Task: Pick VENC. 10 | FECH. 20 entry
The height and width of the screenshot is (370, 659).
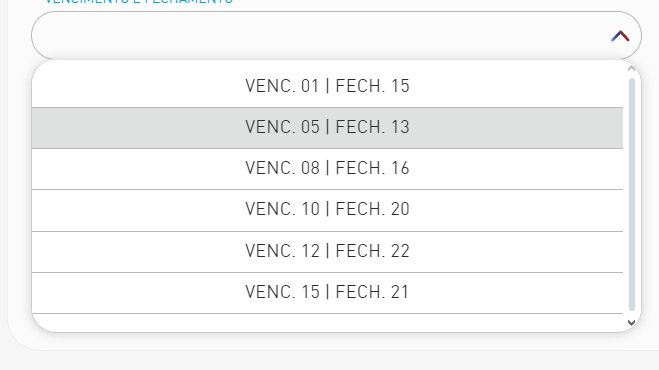Action: pyautogui.click(x=327, y=210)
